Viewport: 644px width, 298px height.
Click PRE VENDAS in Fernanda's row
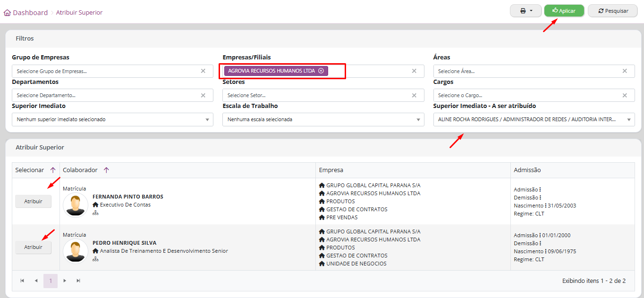click(342, 218)
